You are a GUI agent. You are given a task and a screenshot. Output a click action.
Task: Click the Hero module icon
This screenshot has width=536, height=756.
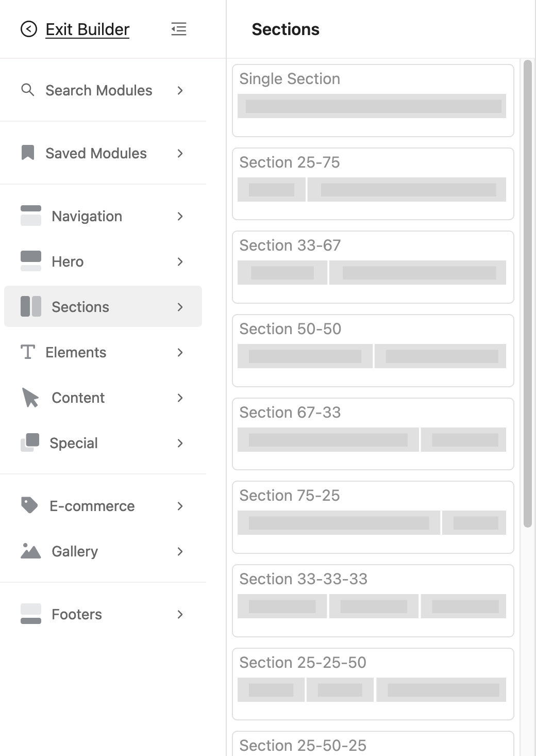[x=31, y=261]
